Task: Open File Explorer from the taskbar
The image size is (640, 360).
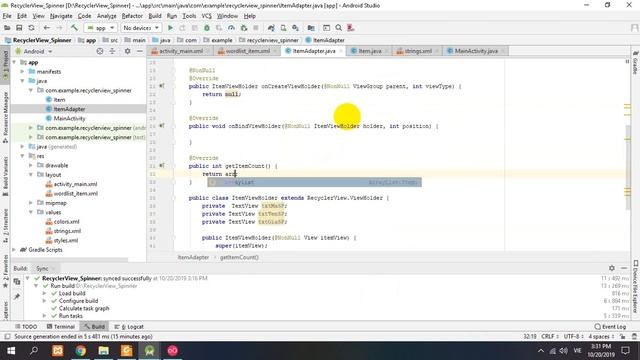Action: coord(103,351)
